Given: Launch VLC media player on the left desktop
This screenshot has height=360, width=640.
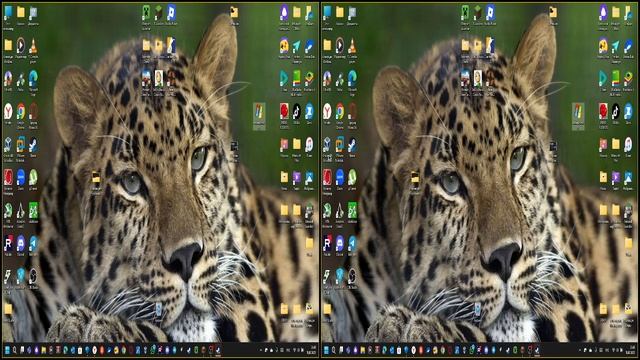Looking at the screenshot, I should [33, 46].
